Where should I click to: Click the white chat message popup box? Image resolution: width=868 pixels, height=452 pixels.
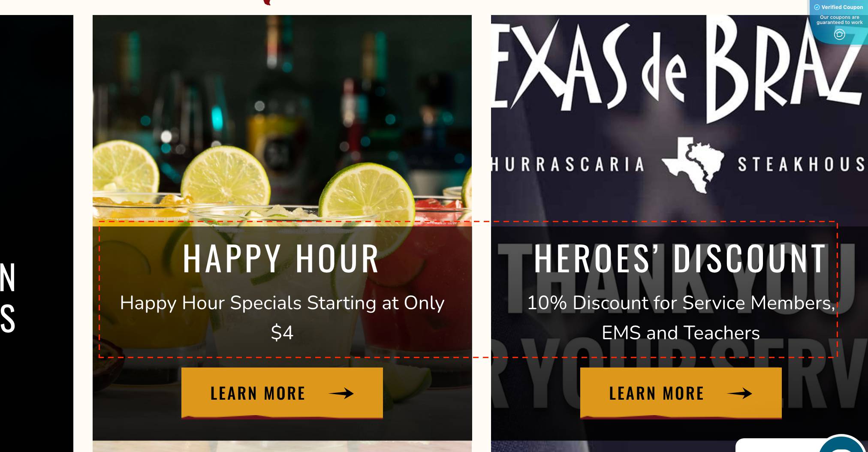778,445
